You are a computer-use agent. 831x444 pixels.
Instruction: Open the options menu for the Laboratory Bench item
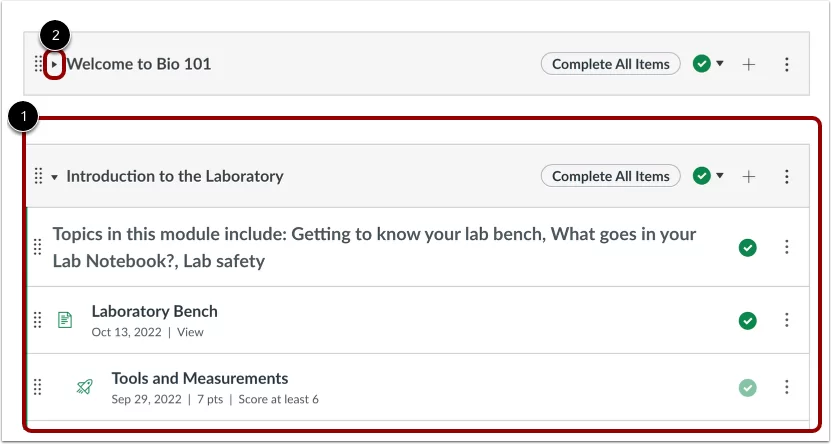(x=786, y=320)
